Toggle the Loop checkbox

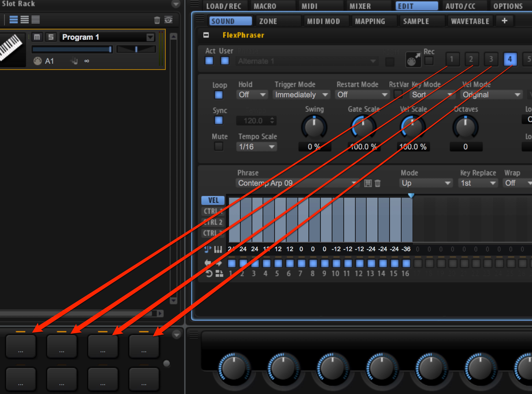219,95
